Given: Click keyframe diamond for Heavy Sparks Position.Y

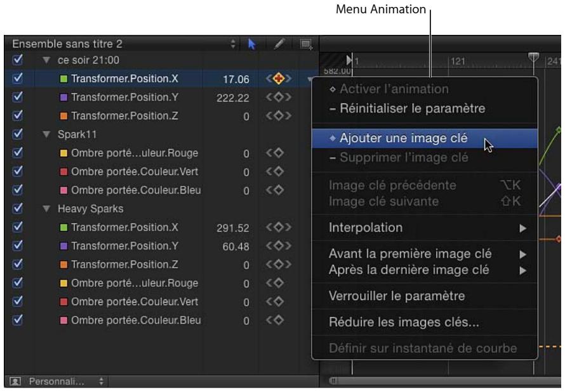Looking at the screenshot, I should pos(279,246).
